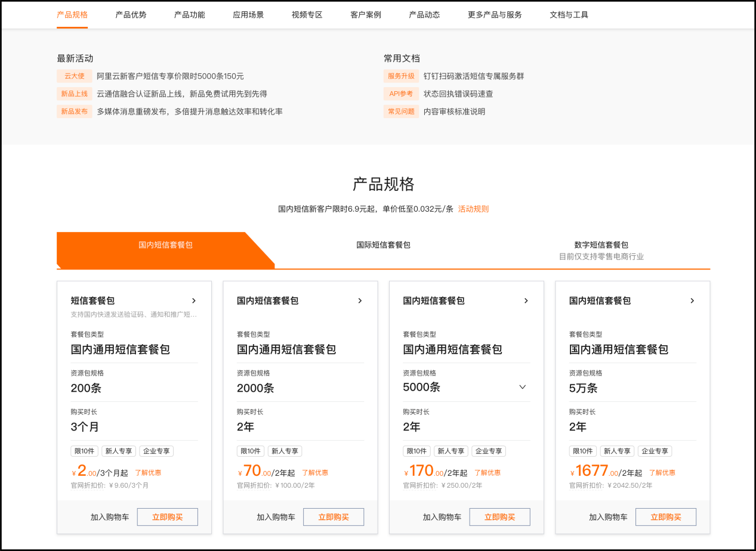756x551 pixels.
Task: Expand the 5000条 资源包规格 dropdown
Action: (x=522, y=387)
